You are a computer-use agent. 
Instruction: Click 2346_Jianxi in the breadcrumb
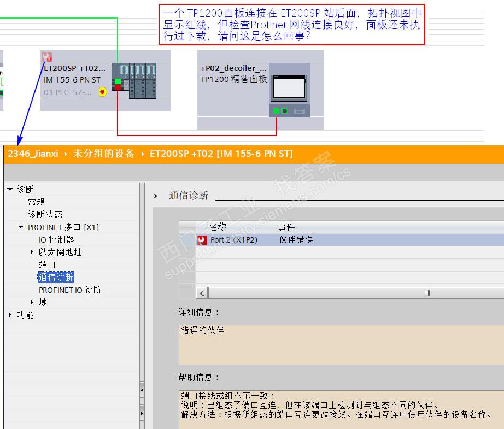(33, 154)
